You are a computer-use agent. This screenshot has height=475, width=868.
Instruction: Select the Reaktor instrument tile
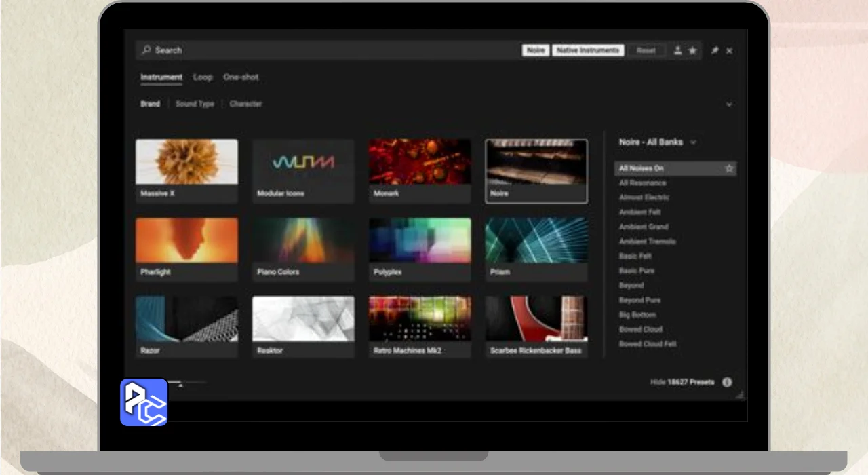303,327
